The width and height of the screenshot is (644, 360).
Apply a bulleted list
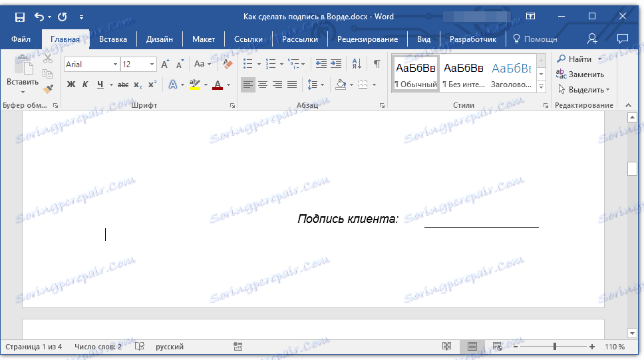click(247, 64)
